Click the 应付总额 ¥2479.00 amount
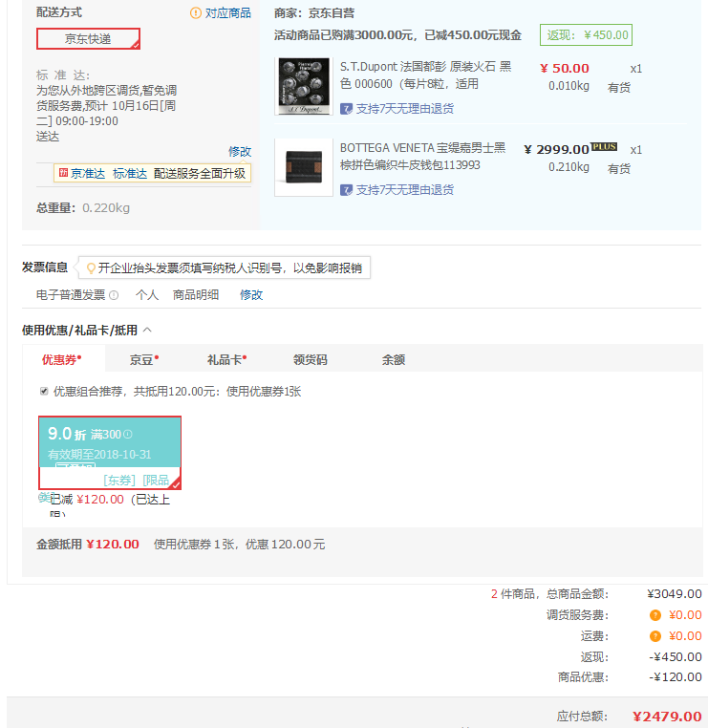 [667, 717]
